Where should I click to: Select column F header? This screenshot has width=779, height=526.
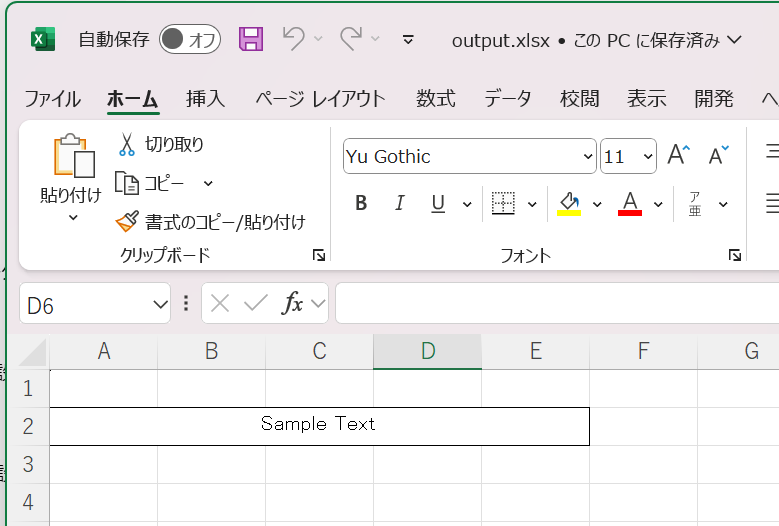[643, 351]
